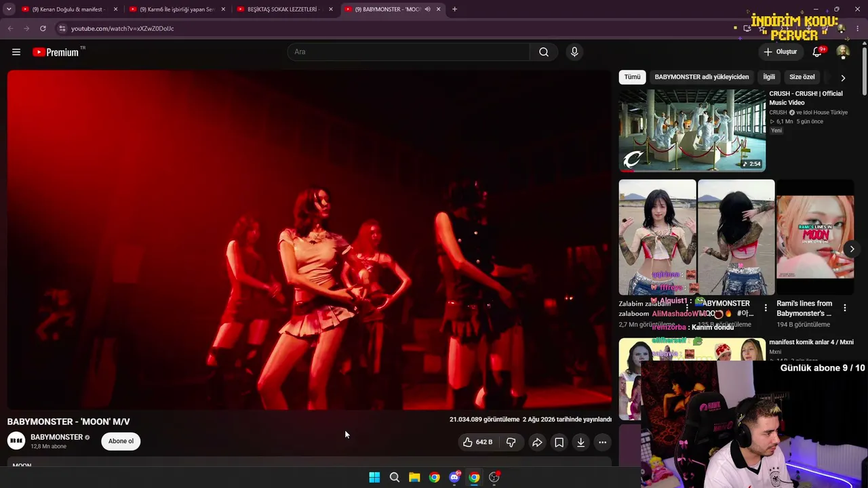
Task: Click the Oluştur create button
Action: coord(781,52)
